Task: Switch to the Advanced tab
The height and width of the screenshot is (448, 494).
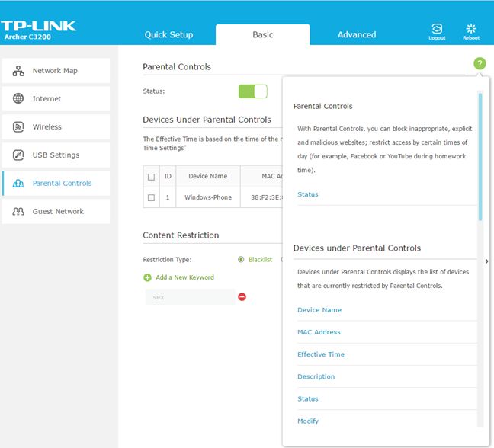Action: (357, 34)
